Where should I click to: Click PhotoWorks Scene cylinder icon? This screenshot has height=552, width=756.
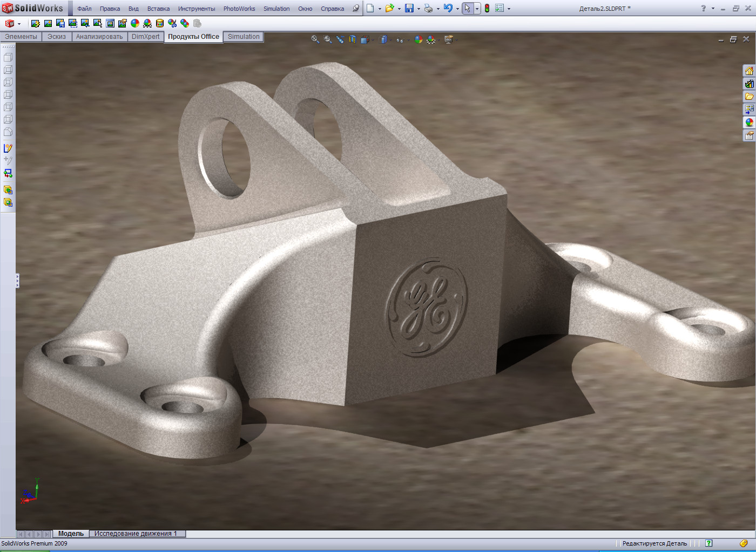[160, 23]
